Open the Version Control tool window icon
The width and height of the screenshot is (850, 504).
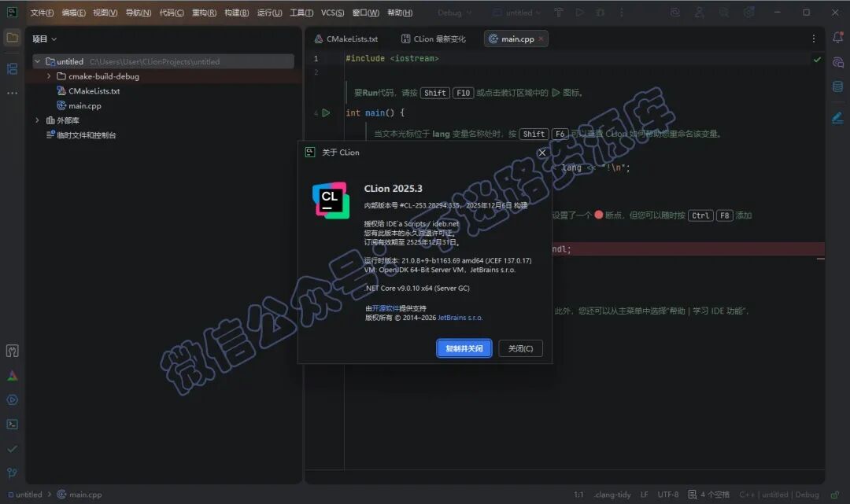(x=12, y=351)
